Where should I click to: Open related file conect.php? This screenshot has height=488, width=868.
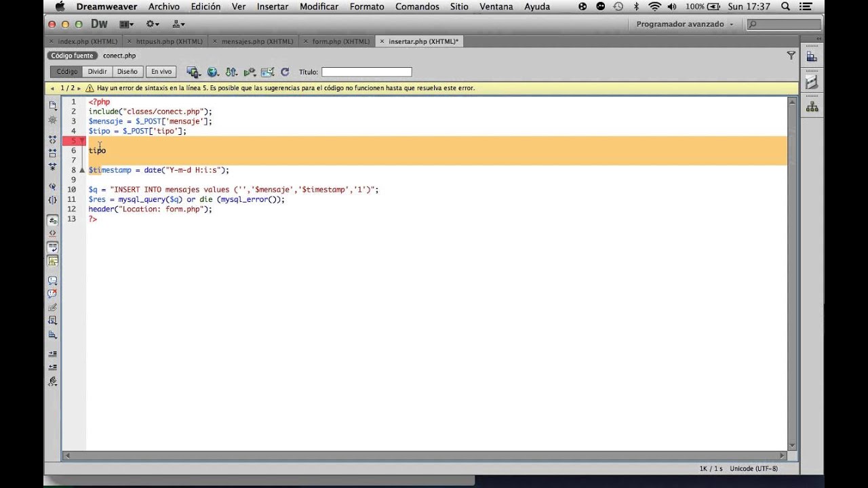[119, 56]
